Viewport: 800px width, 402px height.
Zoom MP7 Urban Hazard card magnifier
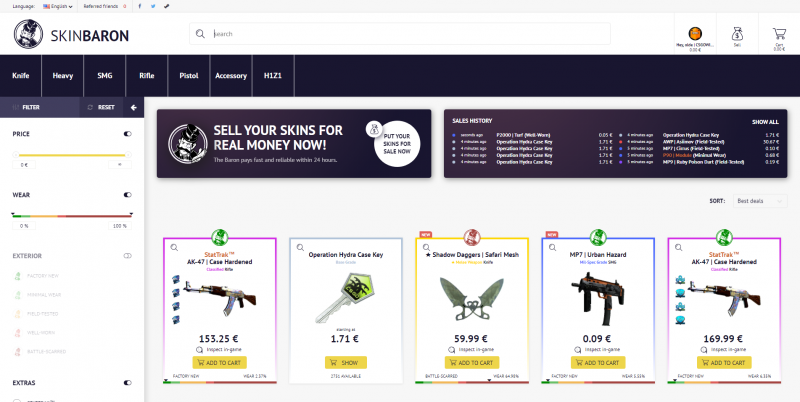pyautogui.click(x=553, y=247)
